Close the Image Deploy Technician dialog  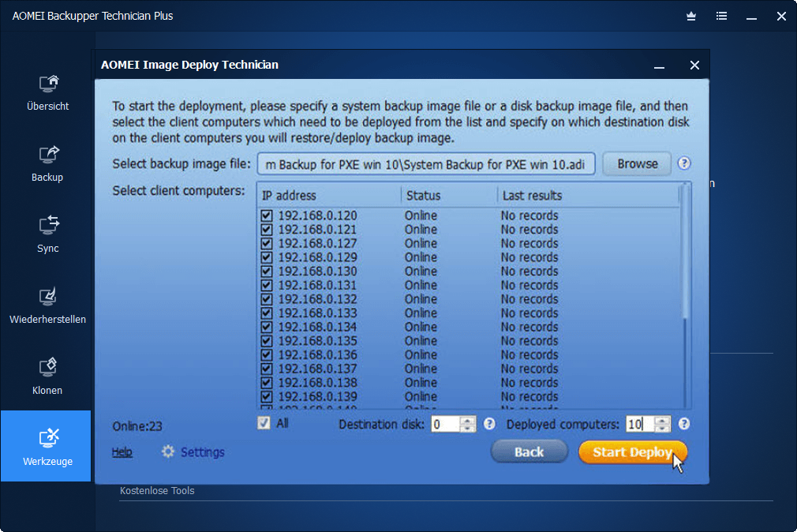click(x=695, y=65)
